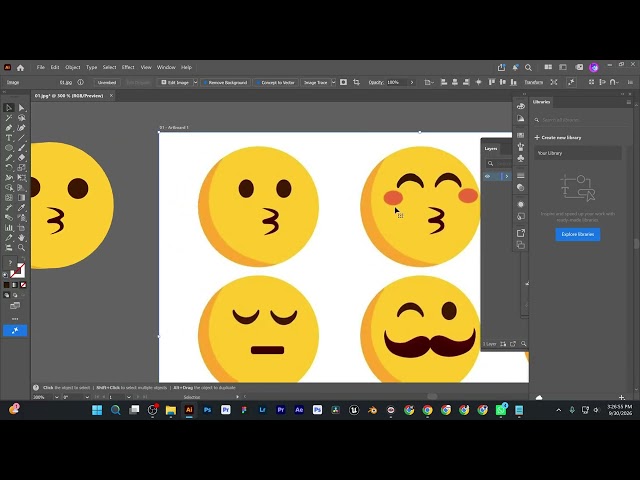This screenshot has height=480, width=640.
Task: Set paint mode to solid Color
Action: coord(6,285)
